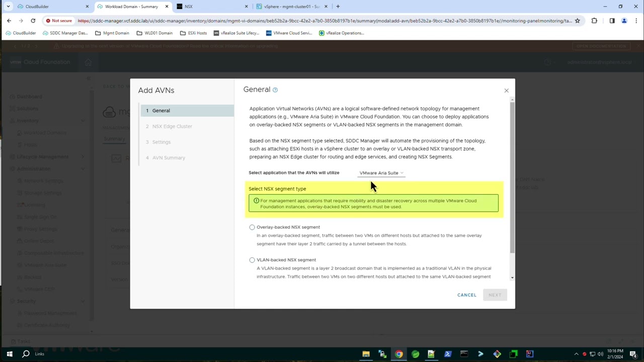
Task: Open the green Spring leaf taskbar app
Action: [415, 354]
